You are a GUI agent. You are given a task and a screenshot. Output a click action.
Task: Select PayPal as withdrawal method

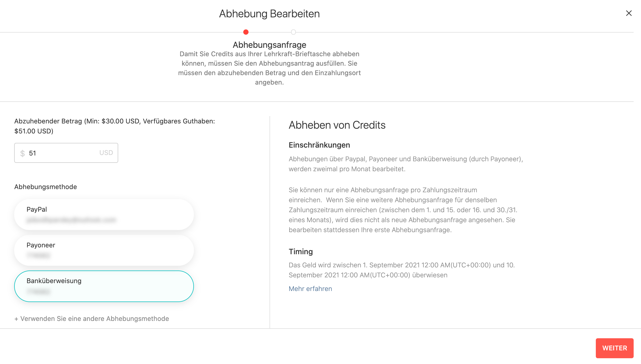[104, 215]
